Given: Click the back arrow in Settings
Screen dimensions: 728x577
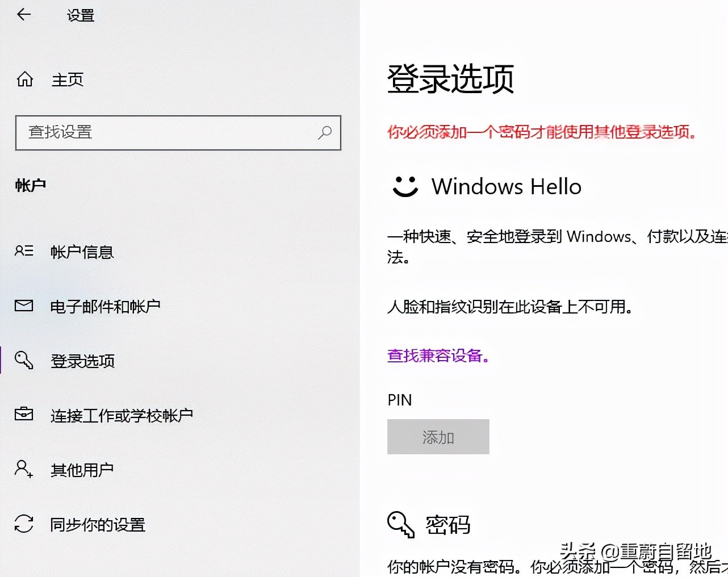Looking at the screenshot, I should point(23,15).
